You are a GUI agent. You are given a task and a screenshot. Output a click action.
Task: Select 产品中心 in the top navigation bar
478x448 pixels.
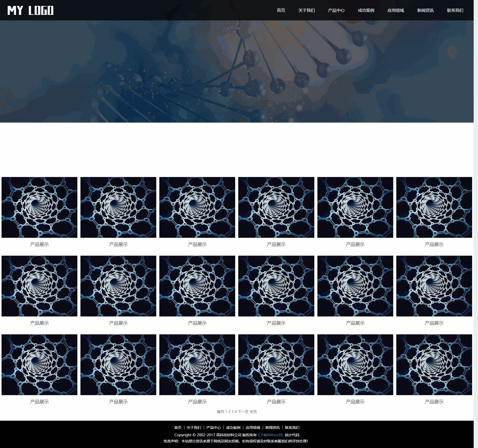(x=336, y=10)
